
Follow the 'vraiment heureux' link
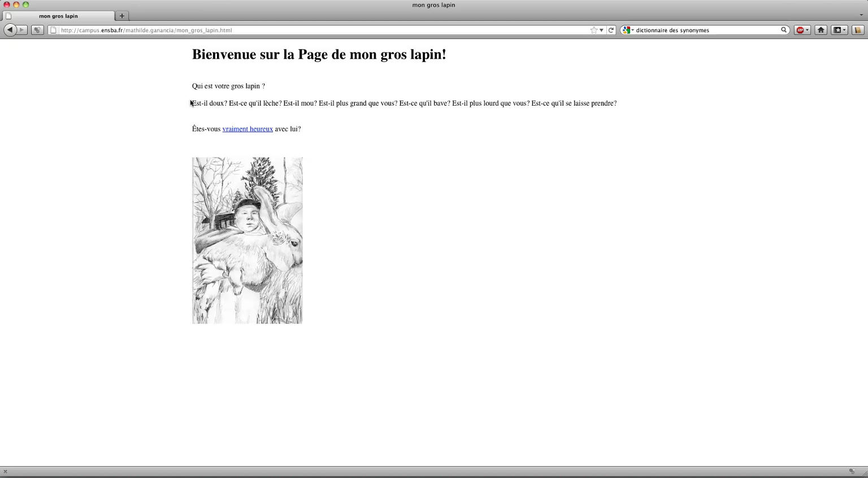248,129
